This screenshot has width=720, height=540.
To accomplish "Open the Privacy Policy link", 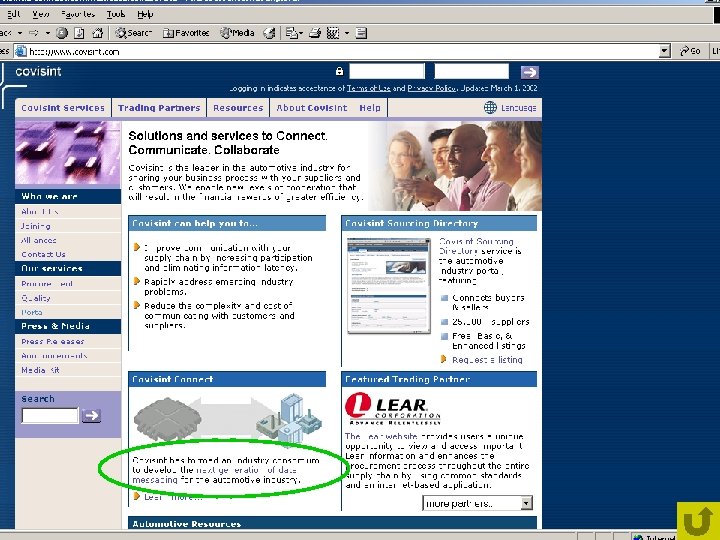I will click(431, 88).
